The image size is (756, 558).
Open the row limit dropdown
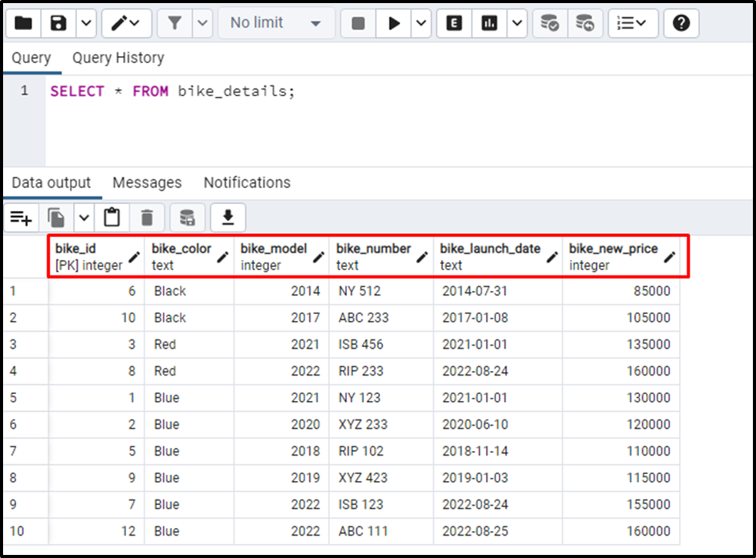[275, 23]
